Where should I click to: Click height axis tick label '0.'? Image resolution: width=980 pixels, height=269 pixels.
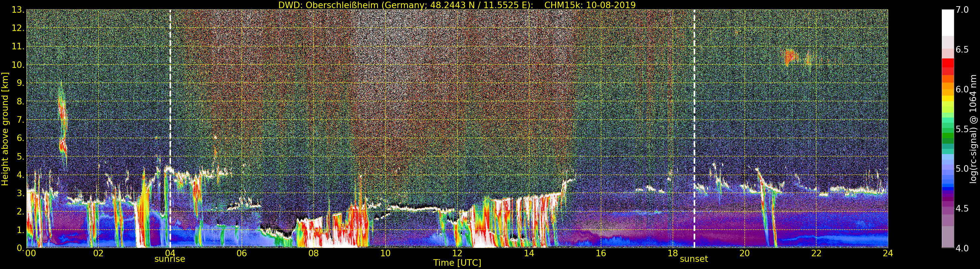(20, 248)
